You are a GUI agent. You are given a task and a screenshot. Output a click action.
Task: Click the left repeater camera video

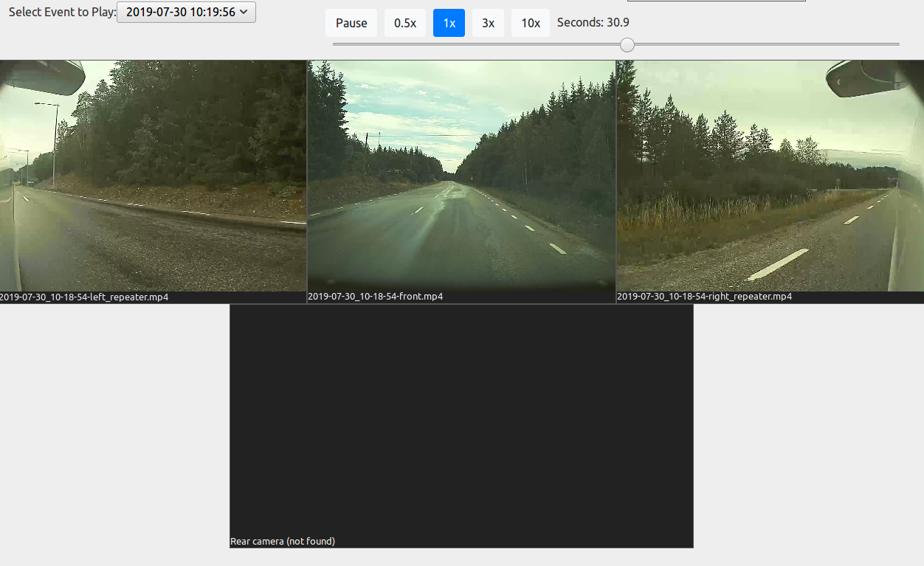click(x=153, y=176)
